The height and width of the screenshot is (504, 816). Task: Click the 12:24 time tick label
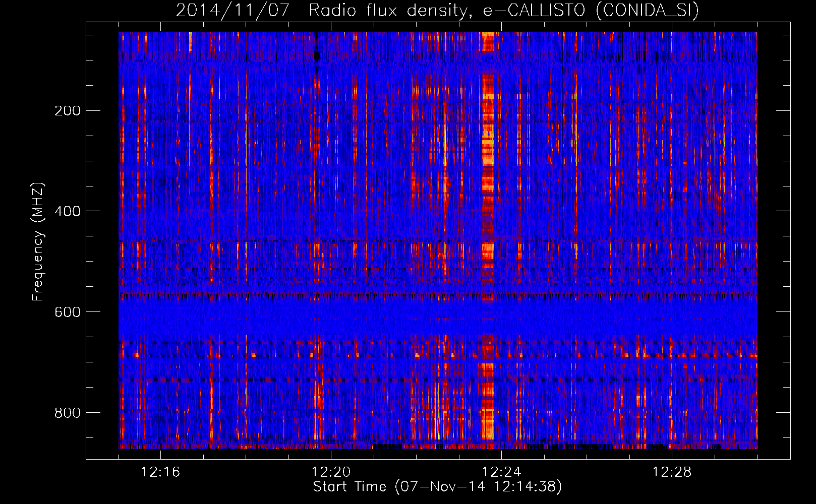(x=501, y=472)
